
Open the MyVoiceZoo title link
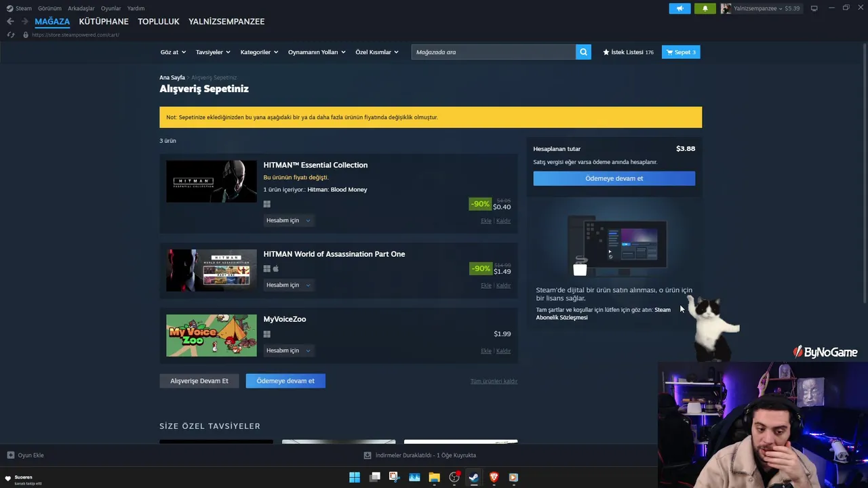point(285,319)
